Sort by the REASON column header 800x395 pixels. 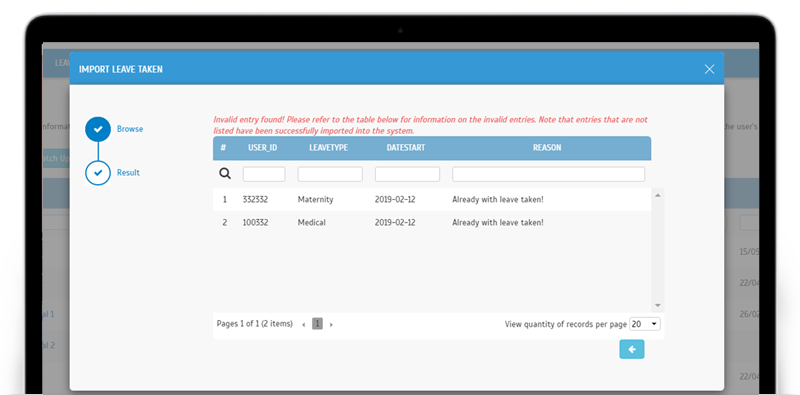[x=547, y=147]
